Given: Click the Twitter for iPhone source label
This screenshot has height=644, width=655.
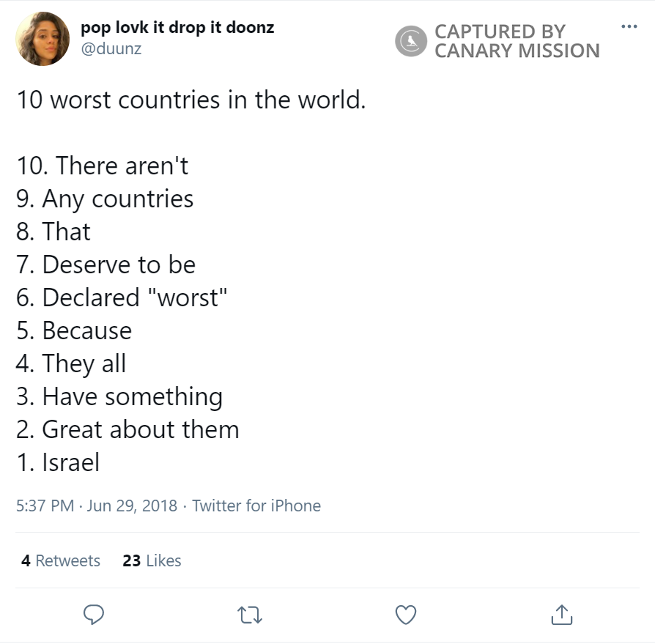Looking at the screenshot, I should click(257, 506).
